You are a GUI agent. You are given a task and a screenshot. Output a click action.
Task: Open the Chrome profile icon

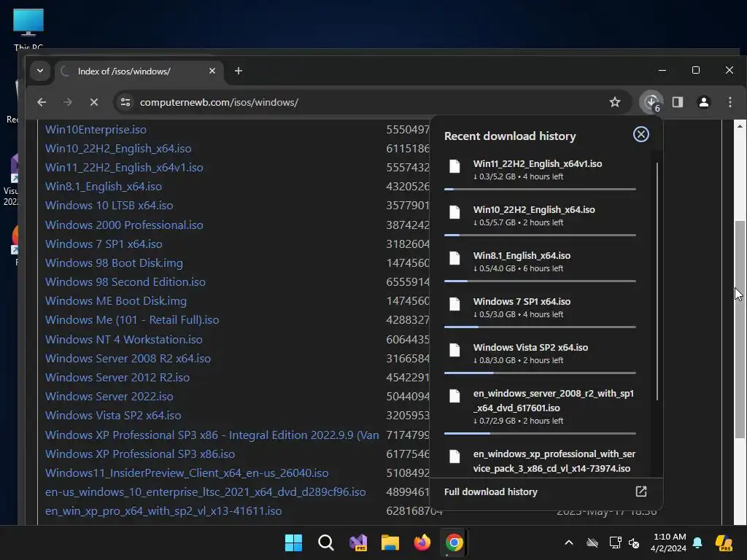tap(703, 102)
